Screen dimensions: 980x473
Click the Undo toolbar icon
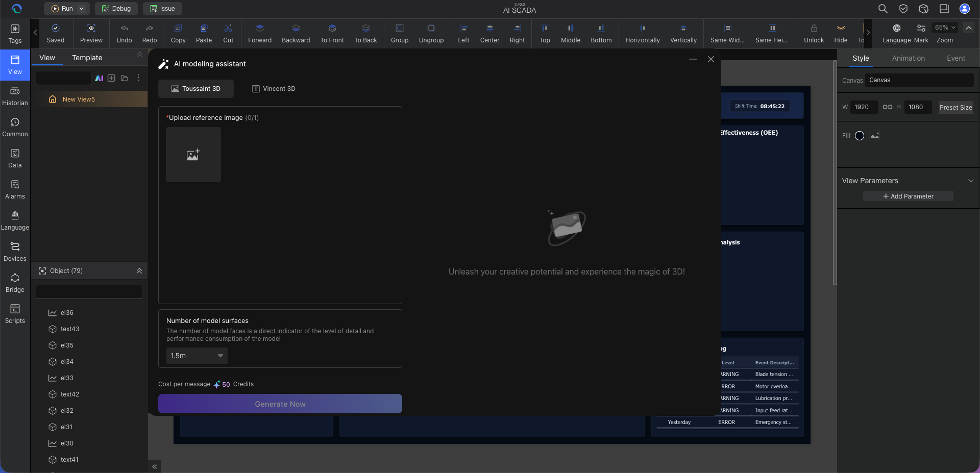124,34
